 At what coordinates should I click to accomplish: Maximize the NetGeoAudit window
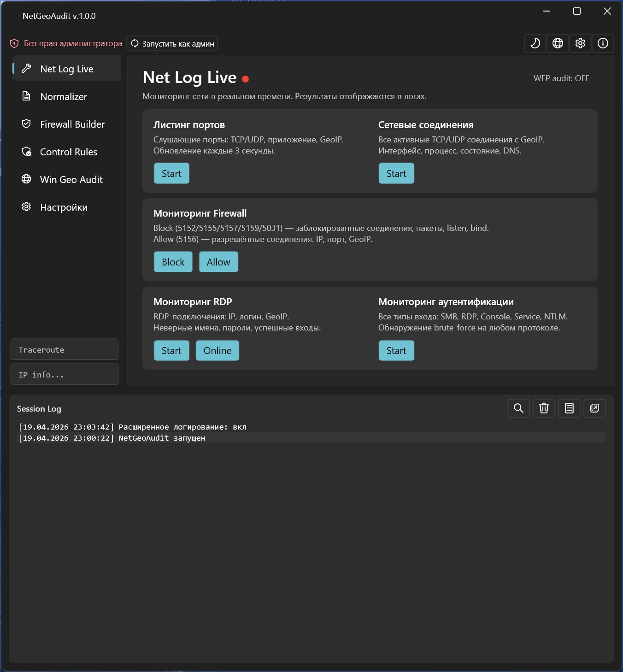[x=577, y=11]
